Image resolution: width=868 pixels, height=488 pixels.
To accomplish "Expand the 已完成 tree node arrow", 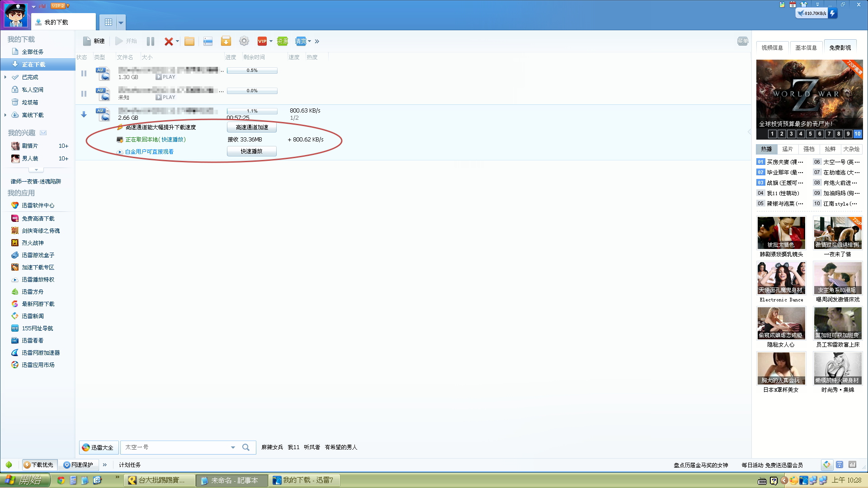I will [5, 77].
